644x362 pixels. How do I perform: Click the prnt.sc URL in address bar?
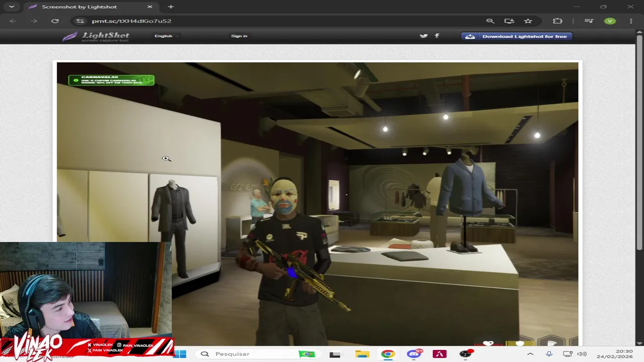[x=132, y=21]
